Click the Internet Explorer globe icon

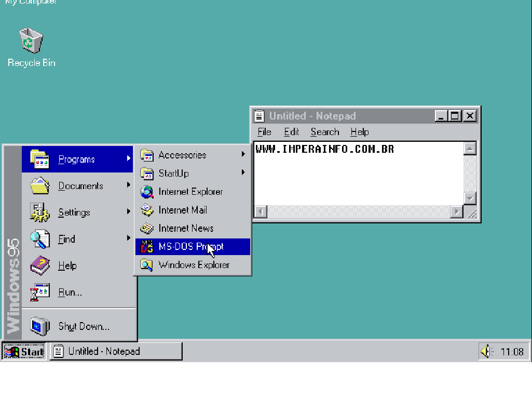147,192
